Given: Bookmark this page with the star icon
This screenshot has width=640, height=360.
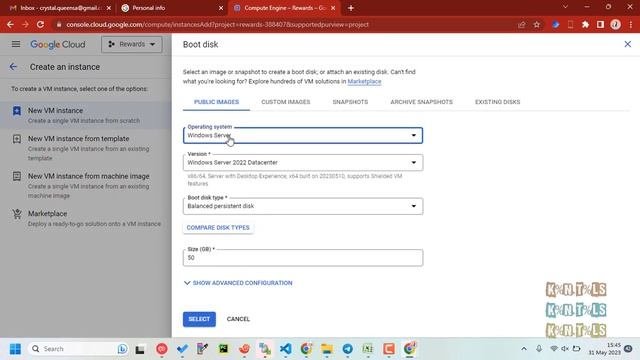Looking at the screenshot, I should pyautogui.click(x=536, y=24).
